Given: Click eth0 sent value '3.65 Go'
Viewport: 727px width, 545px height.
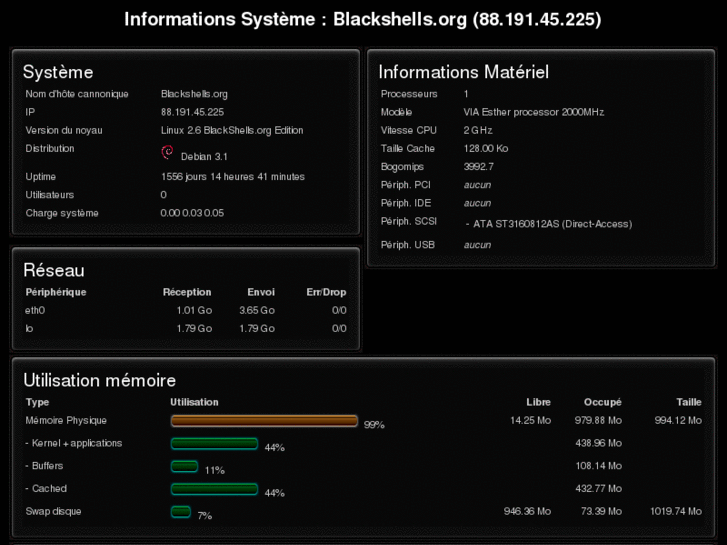Looking at the screenshot, I should pyautogui.click(x=257, y=310).
